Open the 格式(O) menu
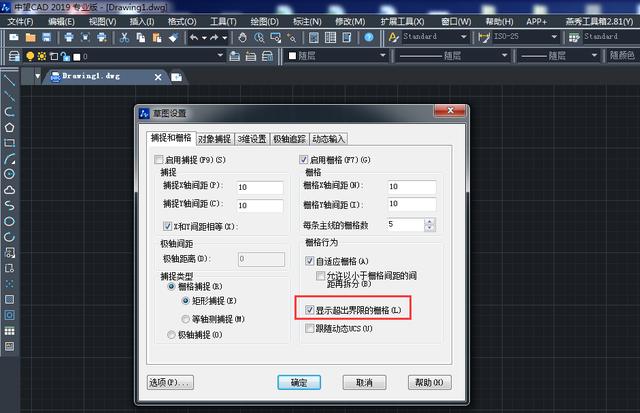 pos(182,22)
